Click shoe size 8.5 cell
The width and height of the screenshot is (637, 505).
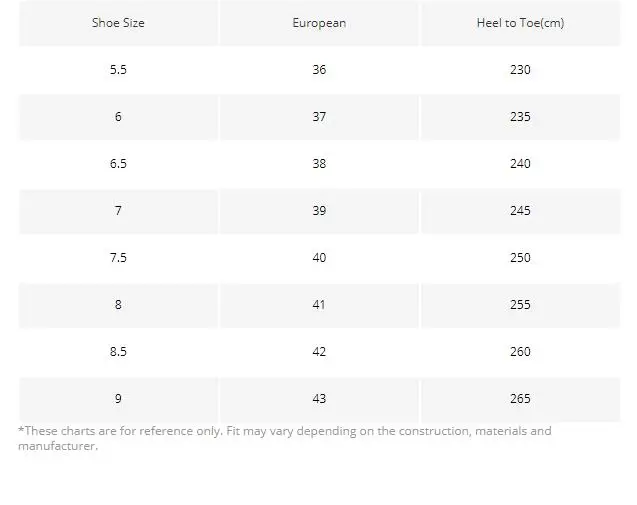[118, 351]
